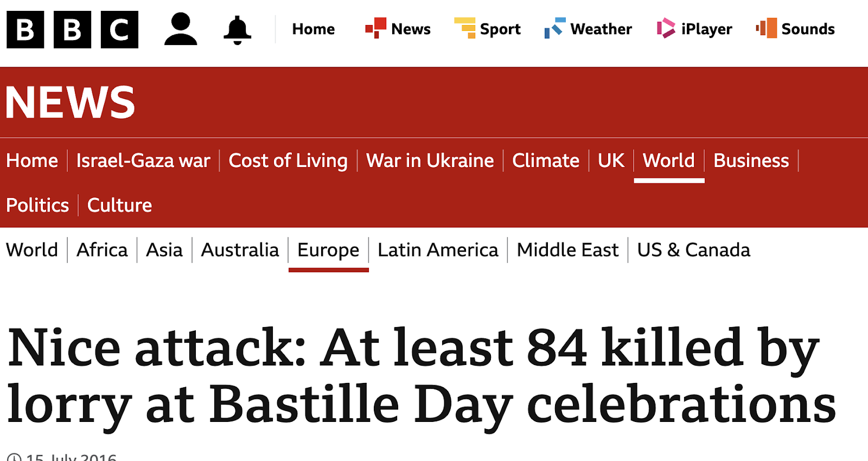Click the yellow Sport icon
Image resolution: width=868 pixels, height=461 pixels.
click(465, 28)
